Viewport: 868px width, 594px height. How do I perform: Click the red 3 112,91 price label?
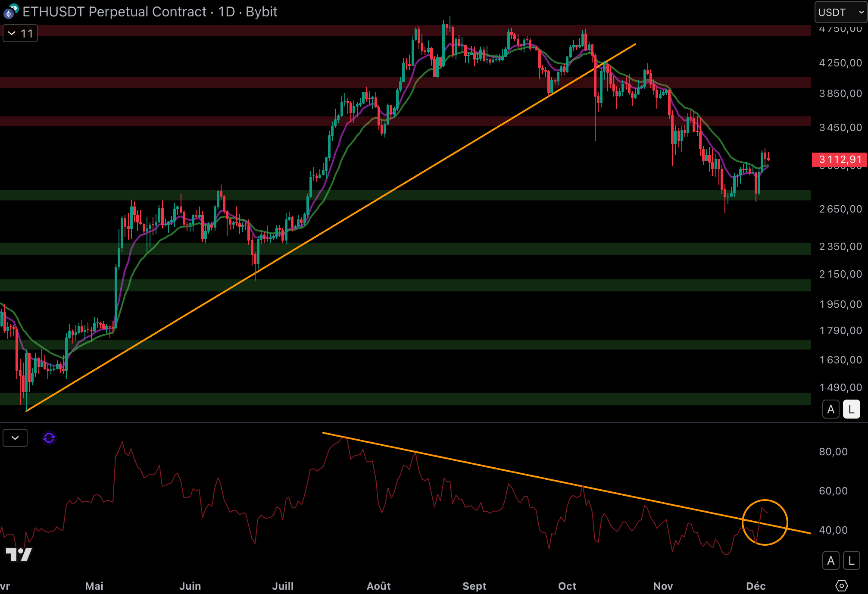click(x=839, y=160)
